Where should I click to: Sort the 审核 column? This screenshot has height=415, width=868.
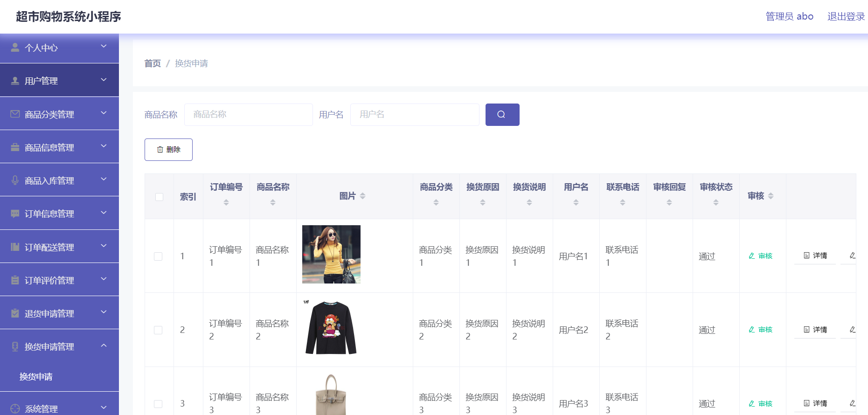pyautogui.click(x=771, y=196)
